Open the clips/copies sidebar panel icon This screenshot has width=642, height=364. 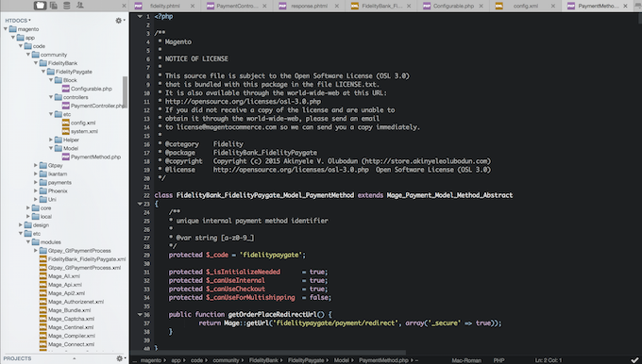(54, 6)
